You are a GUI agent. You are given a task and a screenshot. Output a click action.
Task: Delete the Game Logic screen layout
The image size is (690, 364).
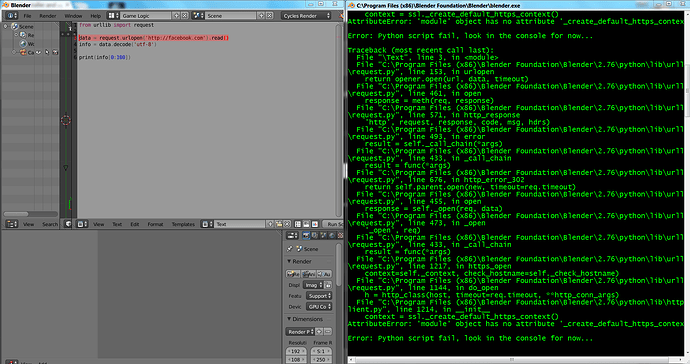point(184,15)
